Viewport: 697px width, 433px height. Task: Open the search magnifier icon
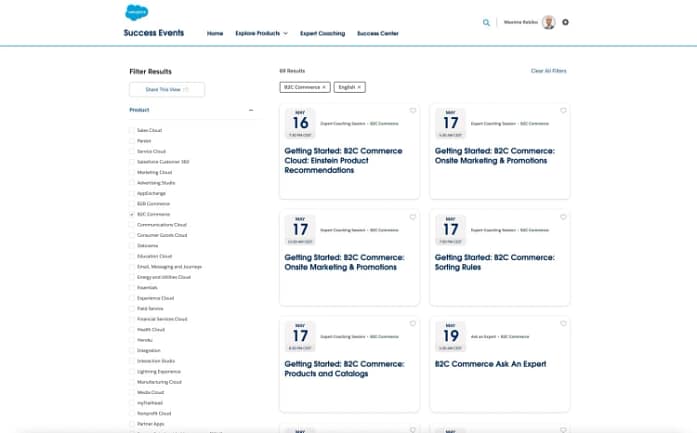click(486, 22)
